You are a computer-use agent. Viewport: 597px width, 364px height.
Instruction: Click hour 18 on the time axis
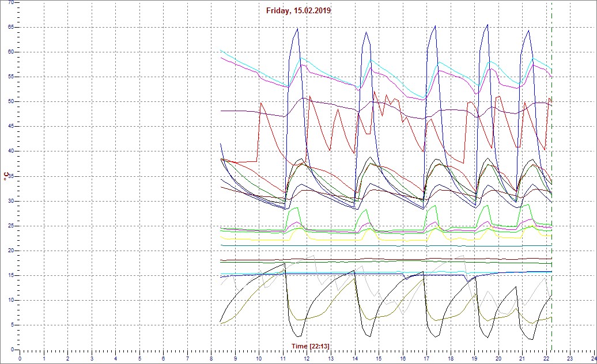point(450,358)
